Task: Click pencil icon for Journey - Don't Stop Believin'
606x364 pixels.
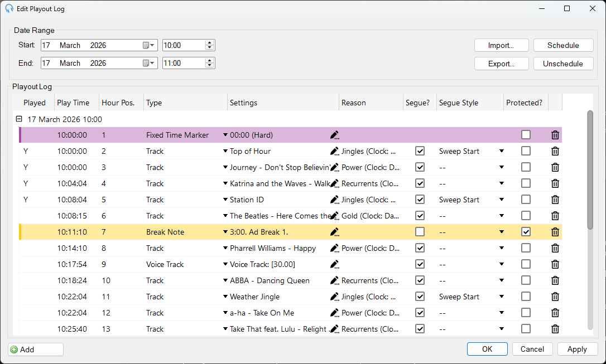Action: 335,168
